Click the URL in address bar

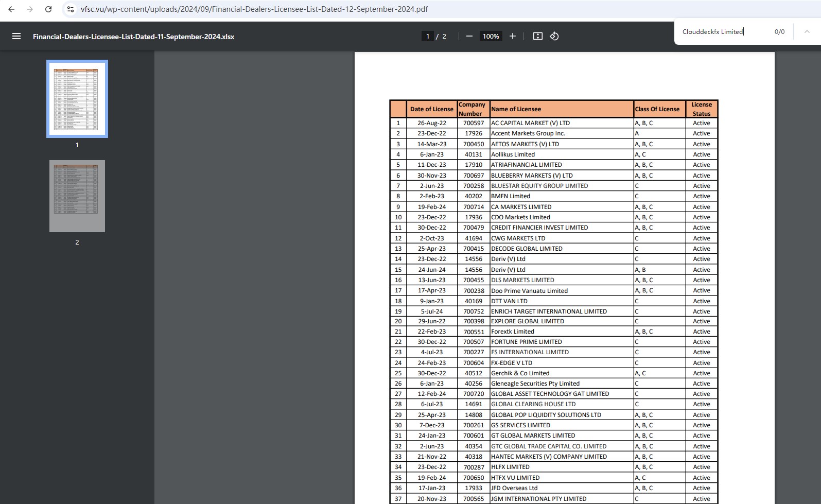254,9
